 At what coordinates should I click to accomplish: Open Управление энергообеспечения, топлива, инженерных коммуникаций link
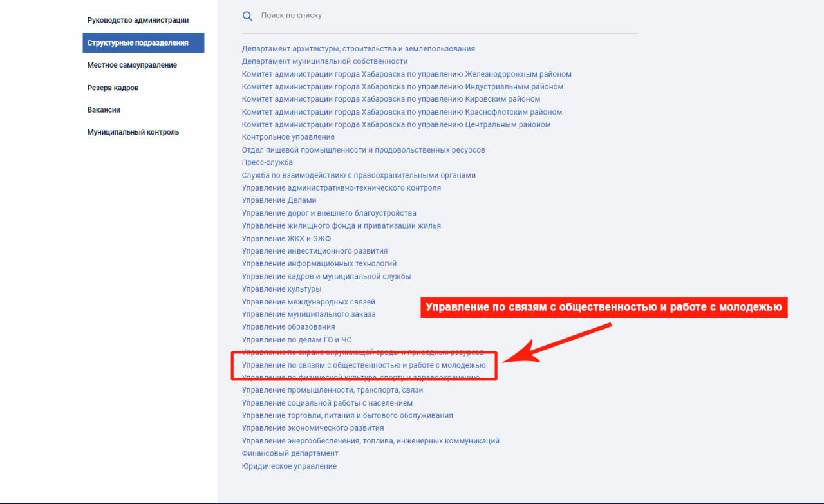(x=371, y=441)
